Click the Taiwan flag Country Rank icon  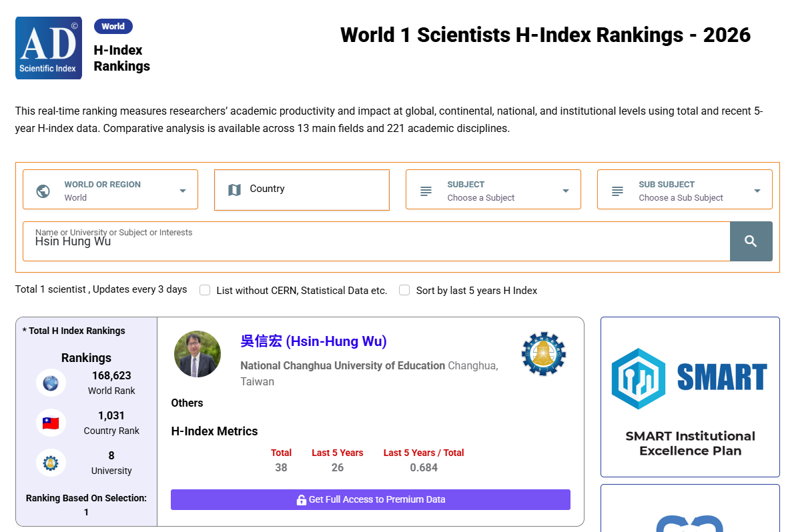51,423
